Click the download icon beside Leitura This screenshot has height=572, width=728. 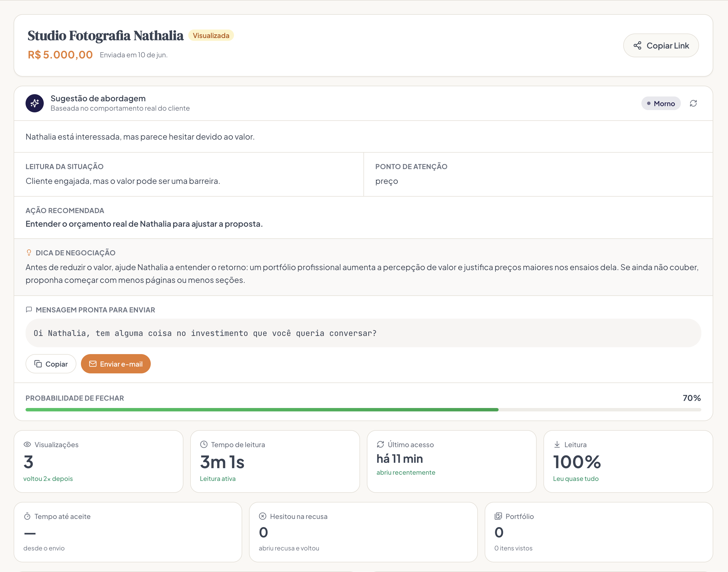(x=557, y=444)
